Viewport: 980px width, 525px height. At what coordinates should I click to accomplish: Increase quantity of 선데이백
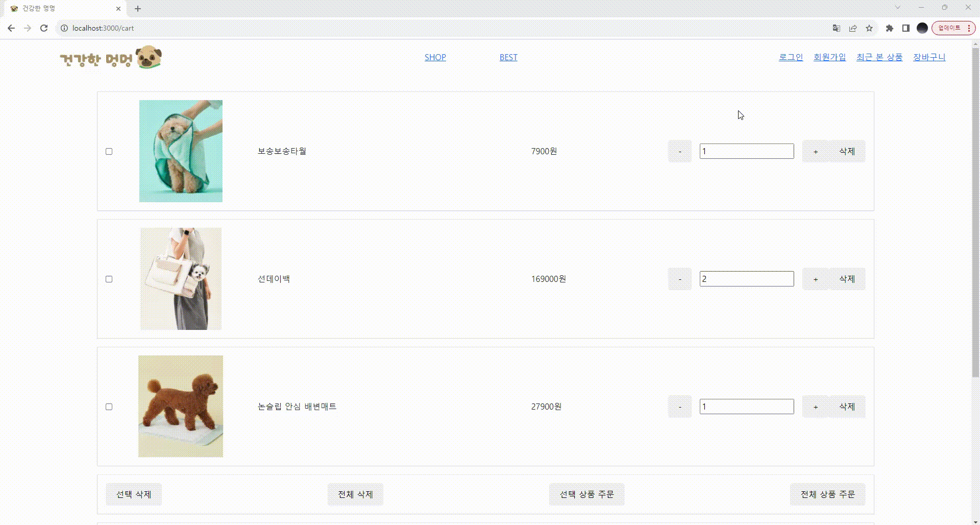coord(816,279)
